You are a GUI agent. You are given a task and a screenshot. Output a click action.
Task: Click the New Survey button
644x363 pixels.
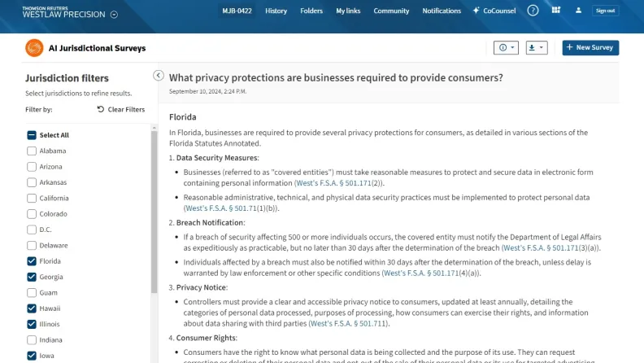(x=590, y=48)
